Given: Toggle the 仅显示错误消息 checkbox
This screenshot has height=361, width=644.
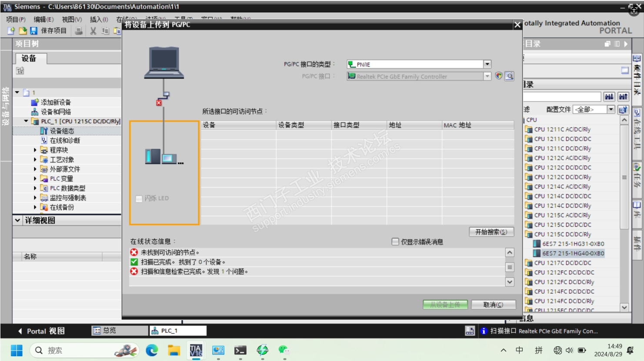Looking at the screenshot, I should coord(395,242).
